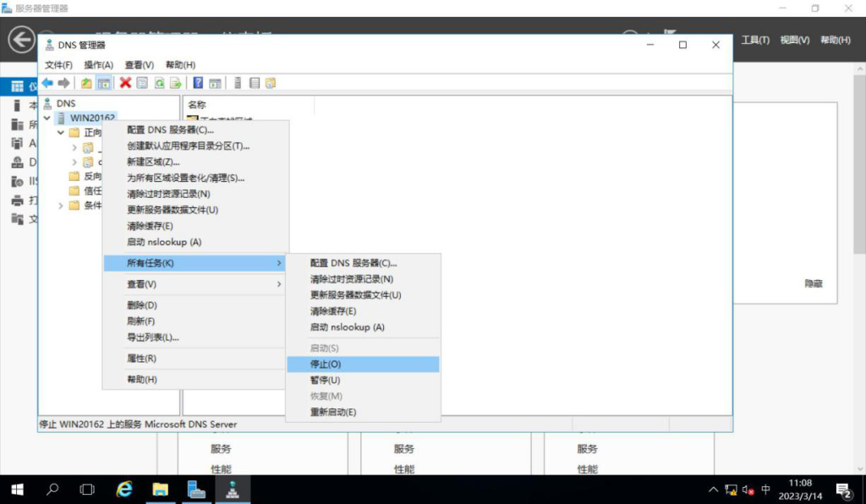Open 帮助(H) menu in Server Manager
866x504 pixels.
point(835,40)
